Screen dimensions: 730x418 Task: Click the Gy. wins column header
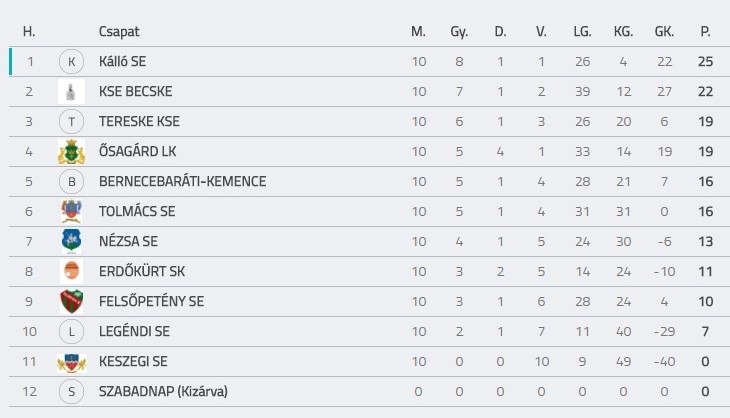pyautogui.click(x=459, y=32)
